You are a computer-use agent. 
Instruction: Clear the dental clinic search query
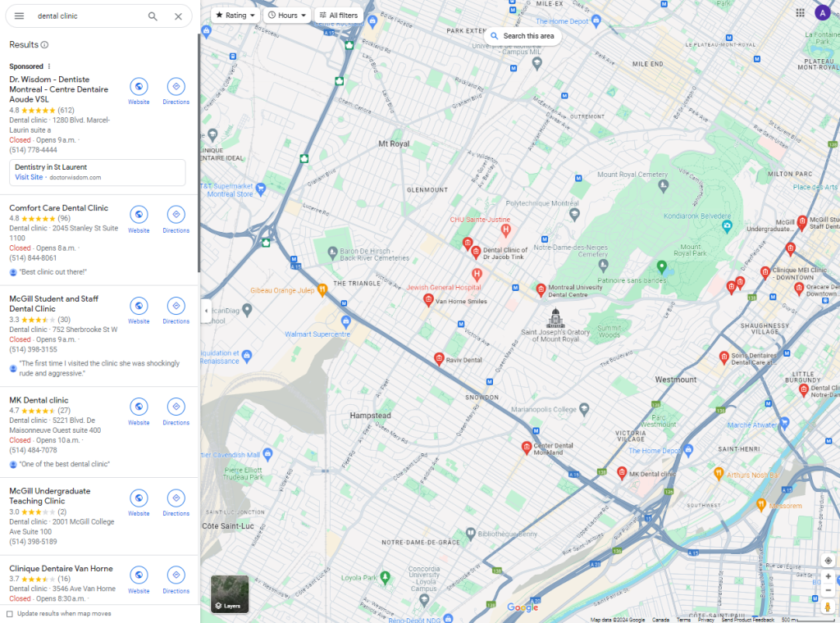click(178, 16)
